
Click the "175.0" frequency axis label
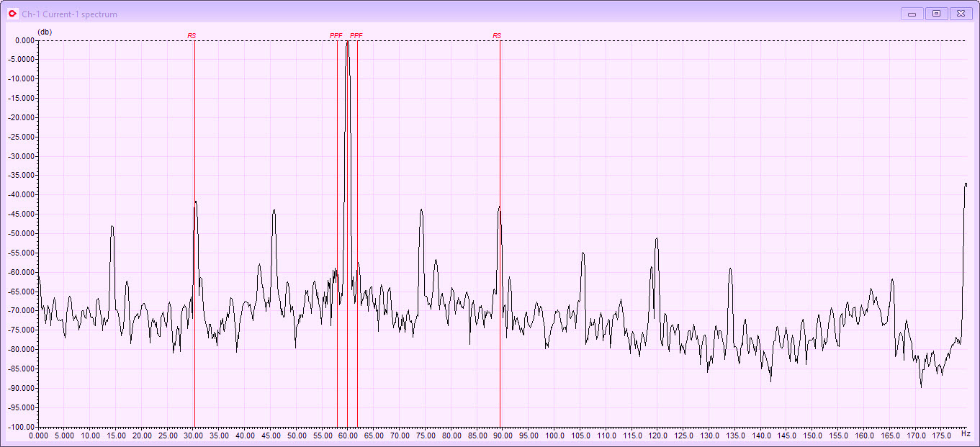pos(942,435)
